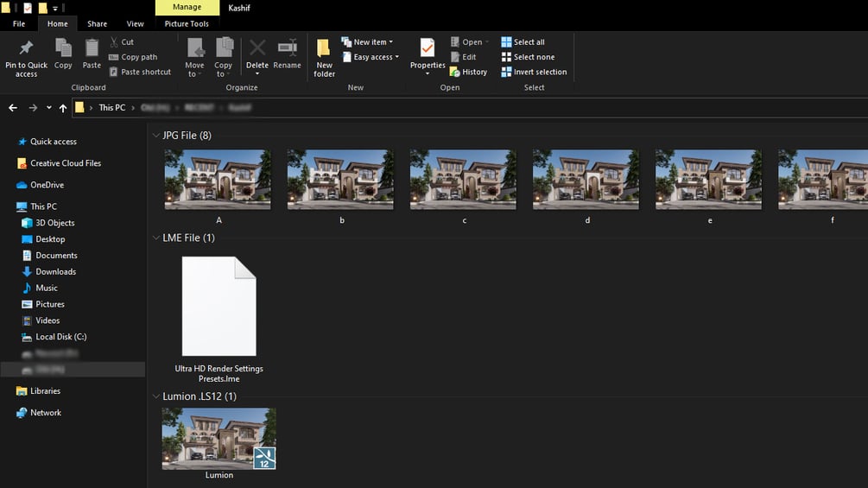
Task: Click the Paste clipboard icon
Action: tap(92, 48)
